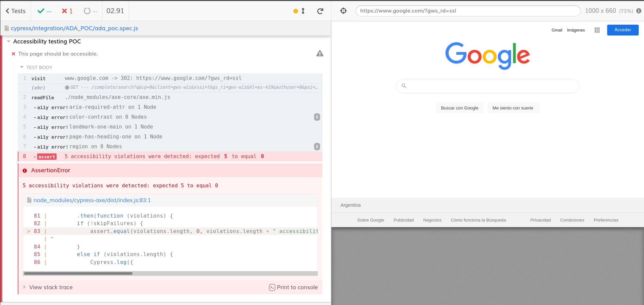The image size is (644, 305).
Task: Select the page-has-heading-one a11y error row
Action: click(170, 137)
